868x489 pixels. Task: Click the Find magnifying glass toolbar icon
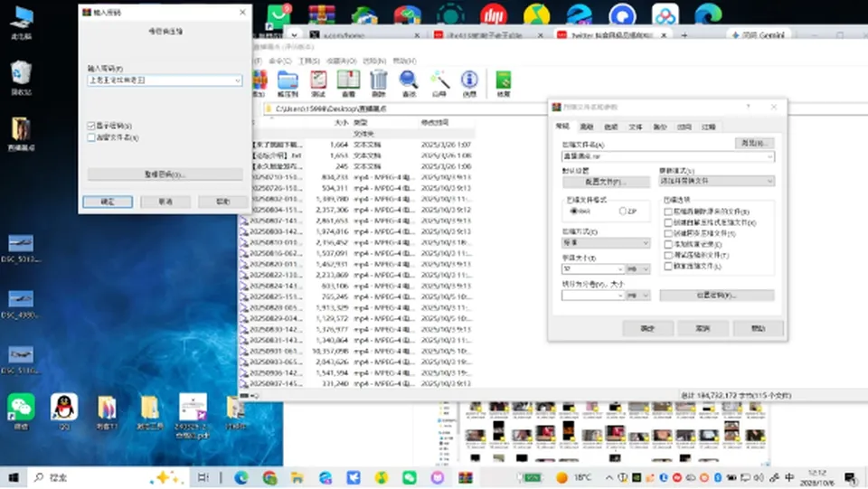(409, 83)
